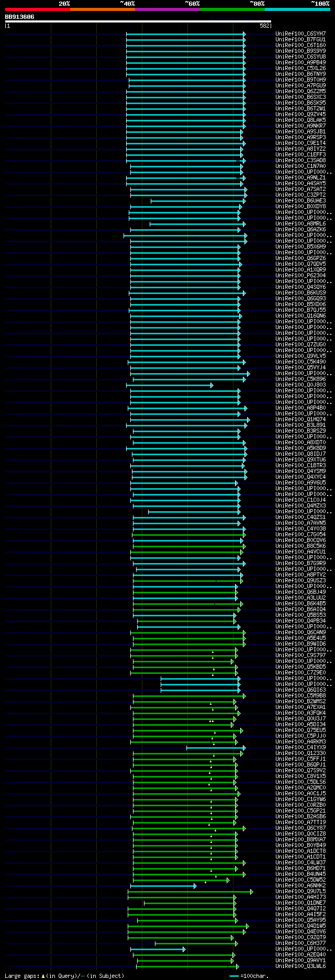Viewport: 335px width, 980px height.
Task: Click the white query sequence bar
Action: click(x=138, y=21)
